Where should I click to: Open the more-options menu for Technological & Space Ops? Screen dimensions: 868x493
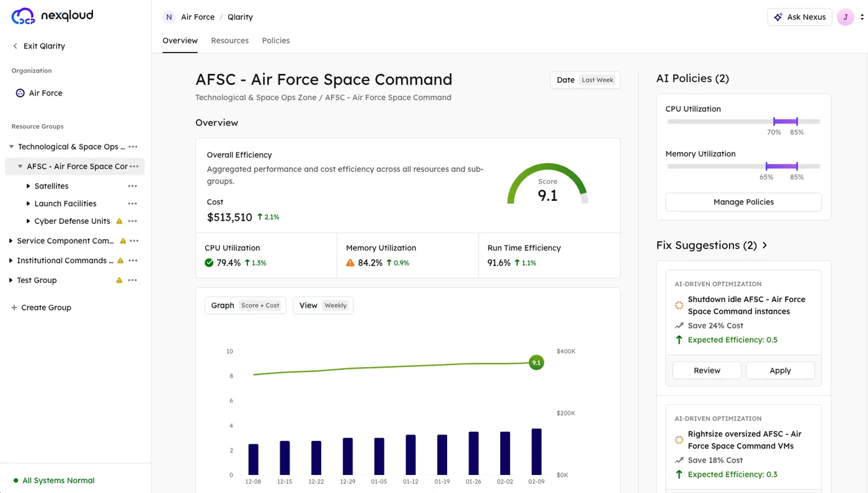pyautogui.click(x=133, y=147)
